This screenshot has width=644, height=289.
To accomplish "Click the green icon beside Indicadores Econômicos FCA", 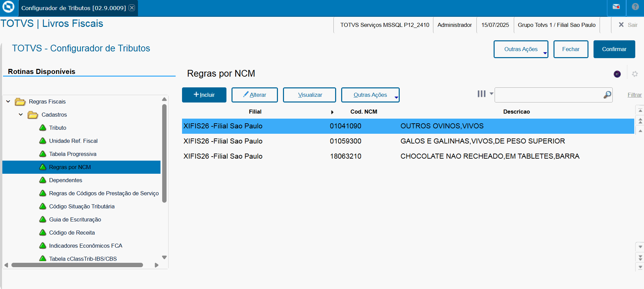I will coord(43,246).
